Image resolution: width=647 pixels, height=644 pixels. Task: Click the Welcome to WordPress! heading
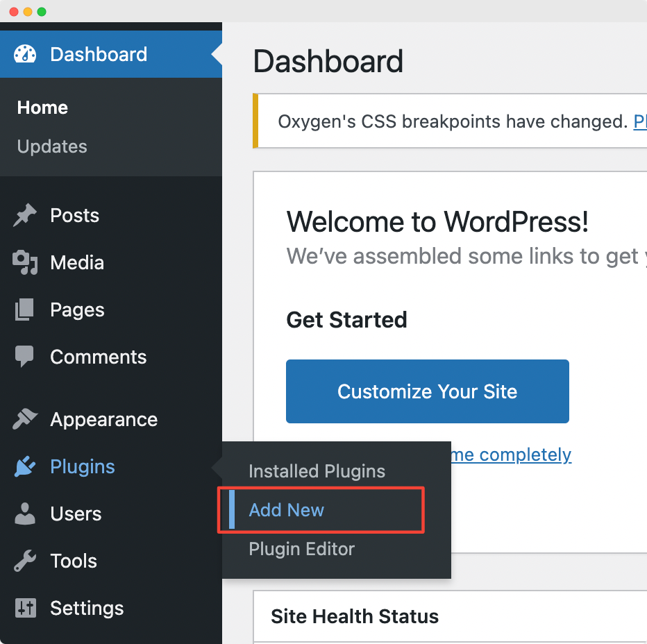tap(437, 221)
